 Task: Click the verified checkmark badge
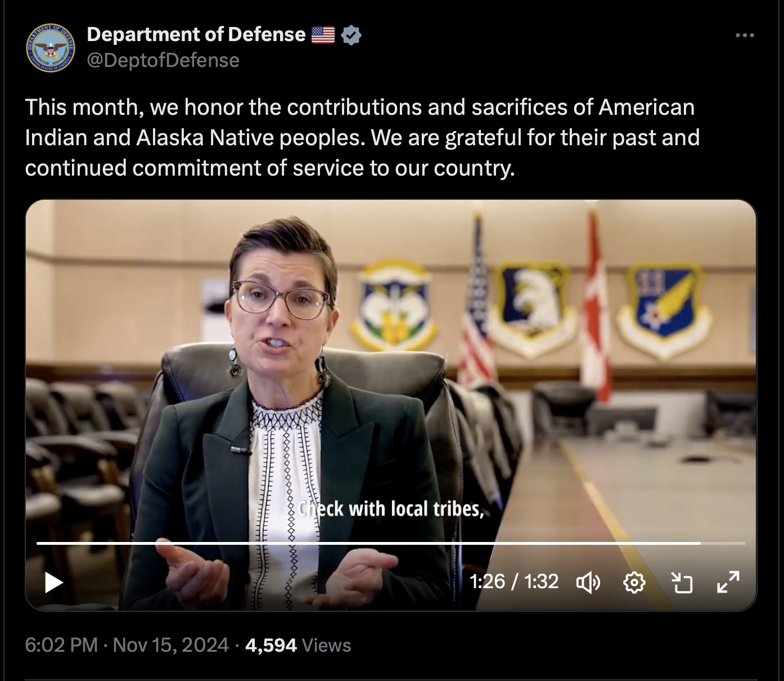352,35
